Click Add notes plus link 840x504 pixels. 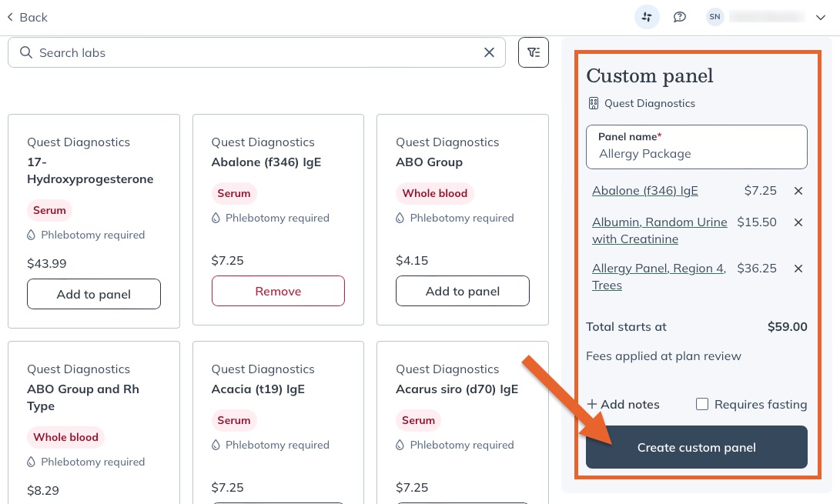point(623,405)
